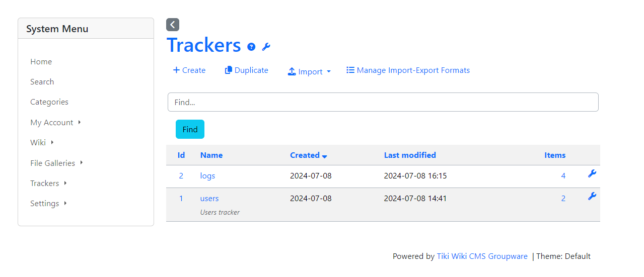Click the Find button

pyautogui.click(x=190, y=129)
